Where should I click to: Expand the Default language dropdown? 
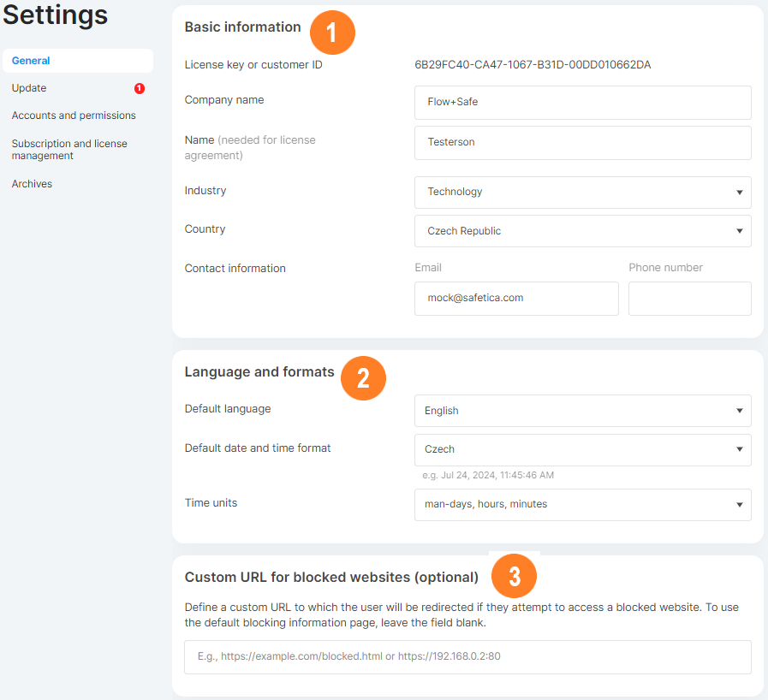[x=582, y=411]
